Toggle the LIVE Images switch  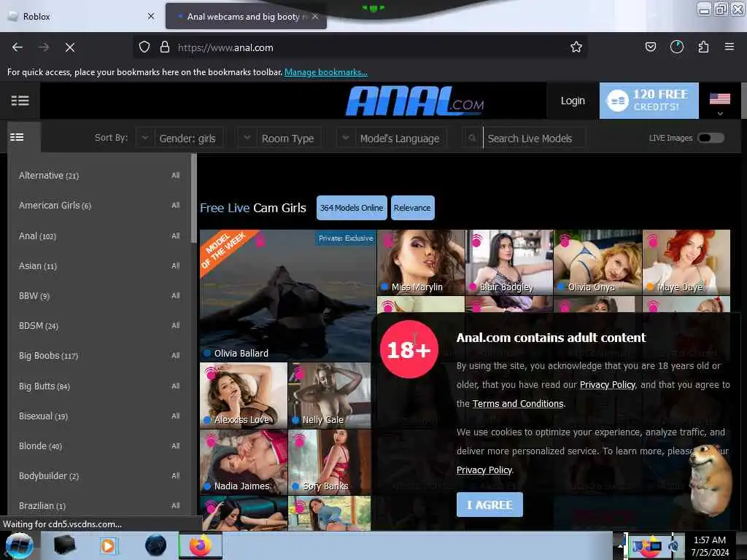coord(711,138)
